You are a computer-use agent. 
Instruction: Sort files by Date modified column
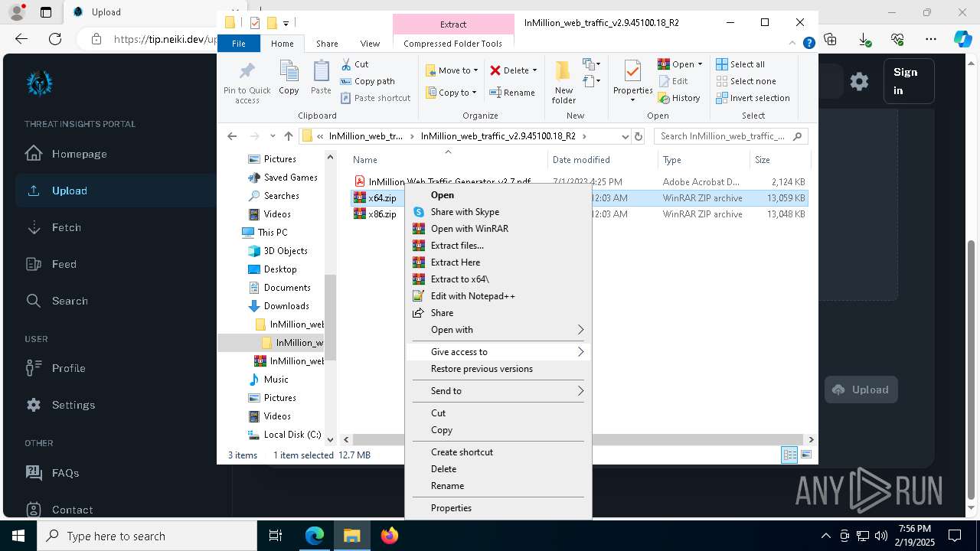point(603,160)
